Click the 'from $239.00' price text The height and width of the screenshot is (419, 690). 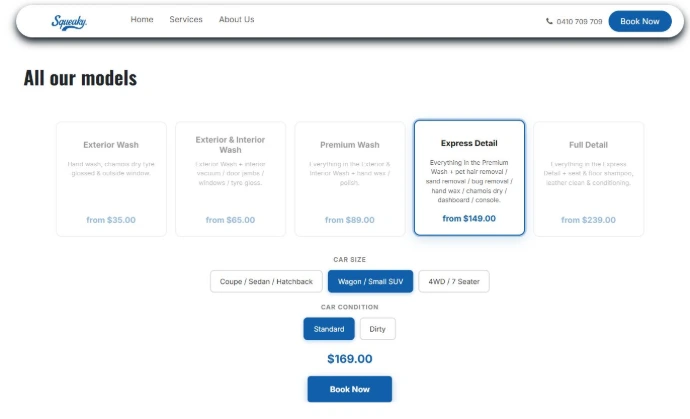[588, 220]
